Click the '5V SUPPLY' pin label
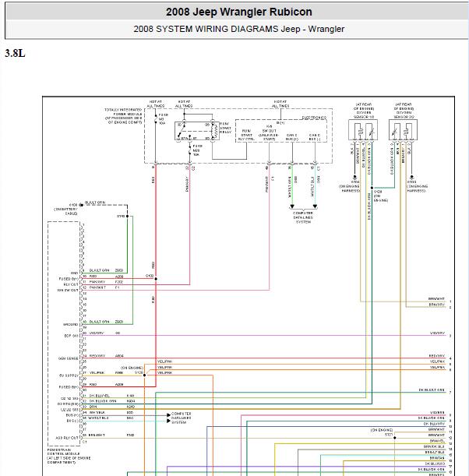 click(x=69, y=376)
